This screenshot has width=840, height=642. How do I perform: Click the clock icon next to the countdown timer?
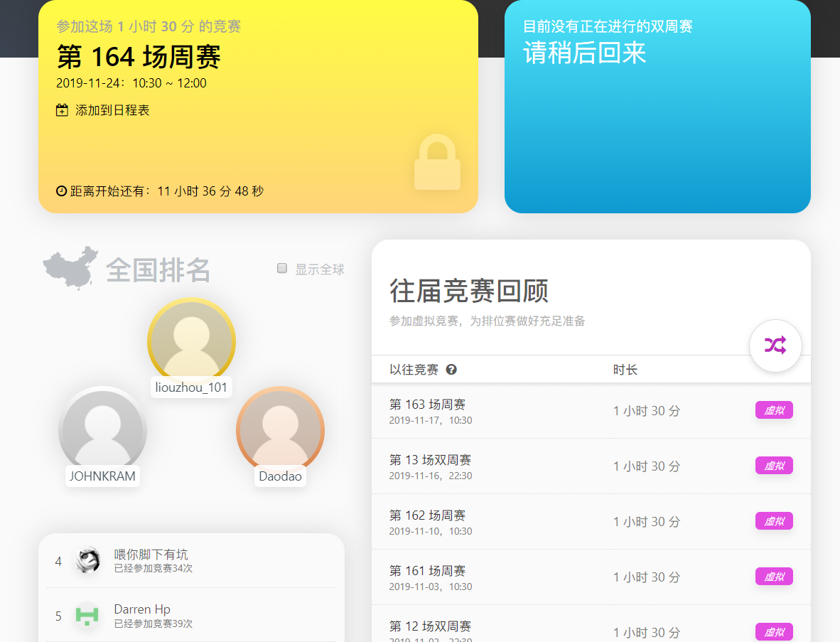(60, 191)
